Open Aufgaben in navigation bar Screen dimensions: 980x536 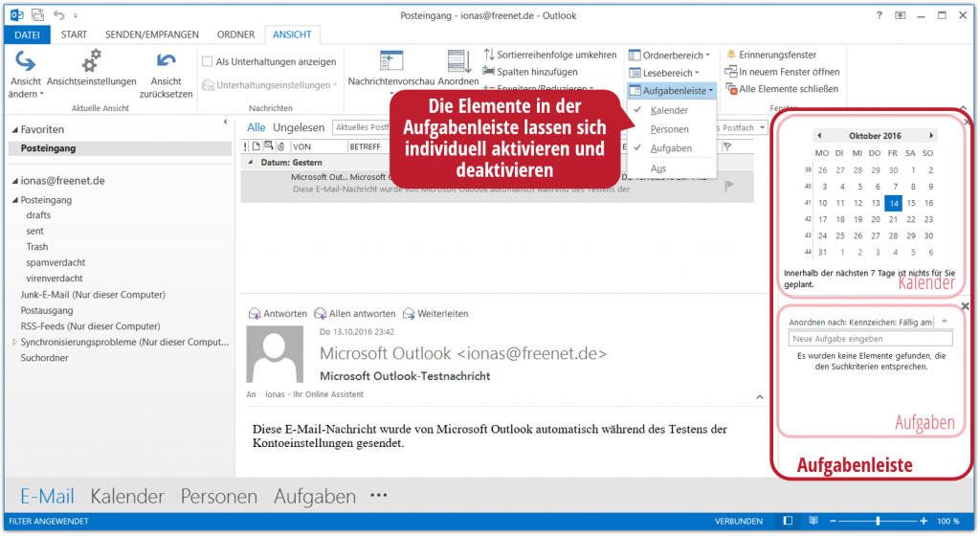pyautogui.click(x=315, y=497)
